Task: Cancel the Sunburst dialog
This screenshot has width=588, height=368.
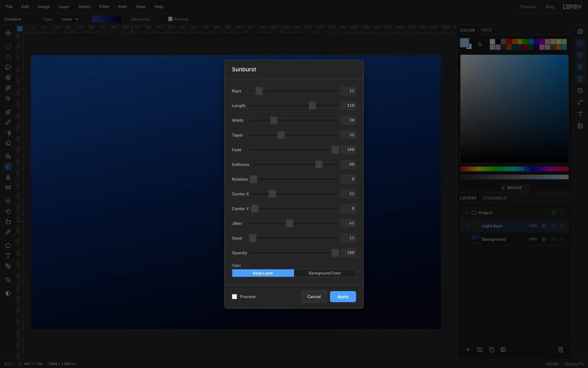Action: (314, 297)
